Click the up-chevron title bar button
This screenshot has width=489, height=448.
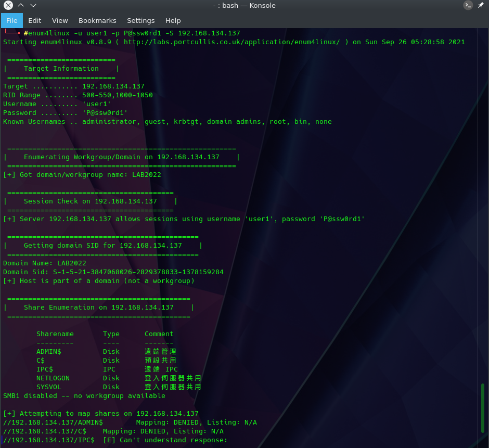21,5
